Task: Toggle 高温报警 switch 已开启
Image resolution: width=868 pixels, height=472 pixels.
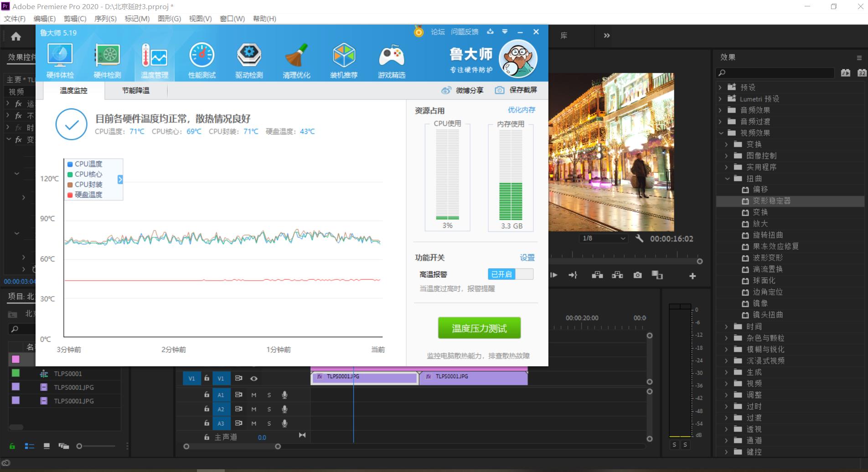Action: (x=511, y=274)
